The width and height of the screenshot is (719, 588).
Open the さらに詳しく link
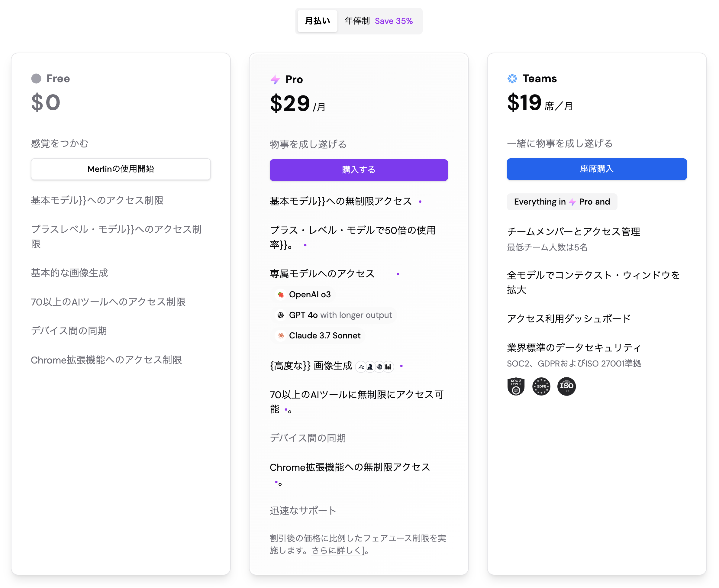tap(338, 551)
